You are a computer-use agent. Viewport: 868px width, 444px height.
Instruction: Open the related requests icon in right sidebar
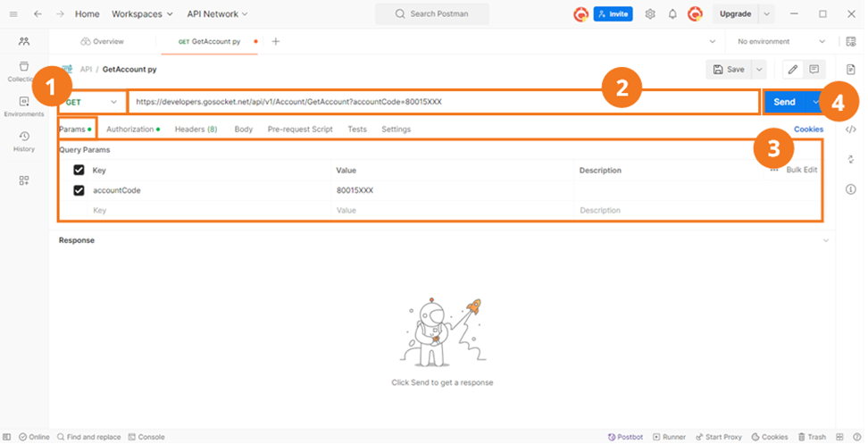(851, 159)
